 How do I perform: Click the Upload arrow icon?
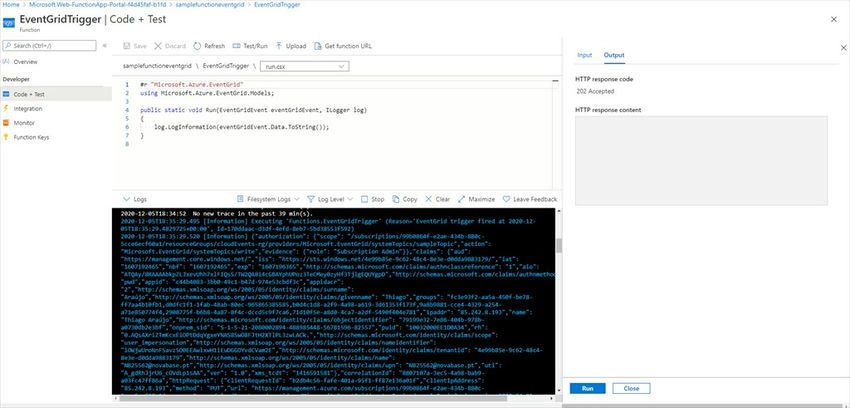(x=279, y=46)
